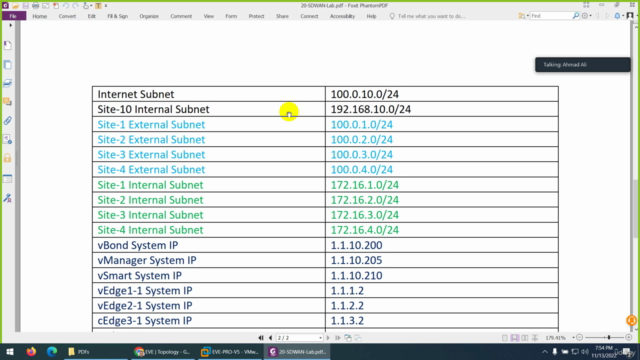Switch to the Protect ribbon tab
Screen dimensions: 640x360
click(256, 16)
